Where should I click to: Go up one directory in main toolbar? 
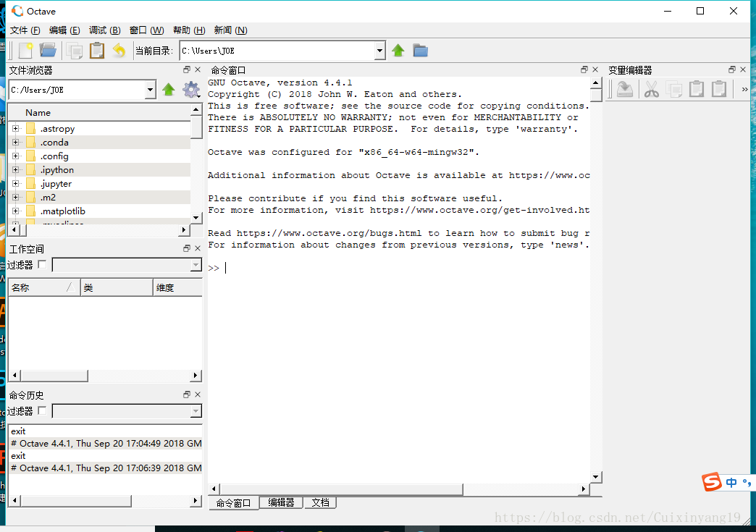(398, 50)
